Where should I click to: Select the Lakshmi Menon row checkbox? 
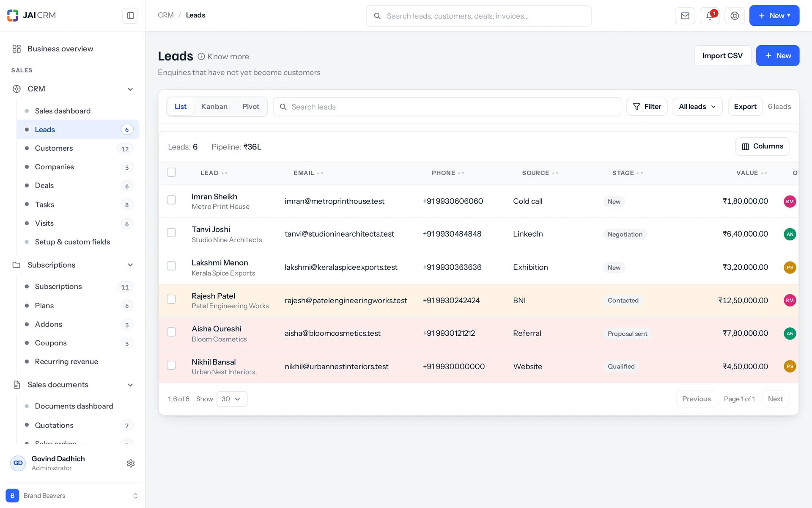pyautogui.click(x=171, y=266)
